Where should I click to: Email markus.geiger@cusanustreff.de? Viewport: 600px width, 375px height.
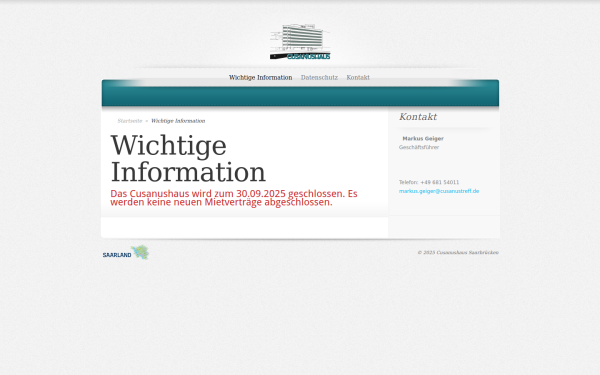[x=439, y=191]
